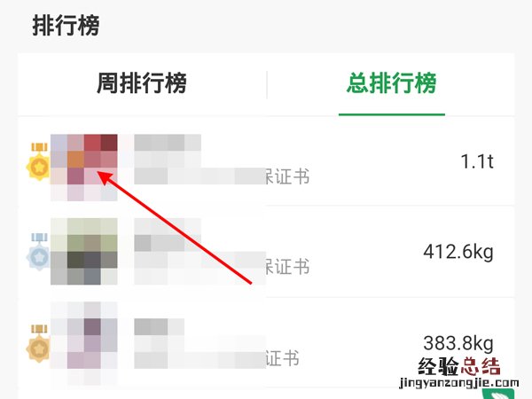Open the second-place user's green-gray avatar
This screenshot has width=532, height=399.
pos(84,251)
